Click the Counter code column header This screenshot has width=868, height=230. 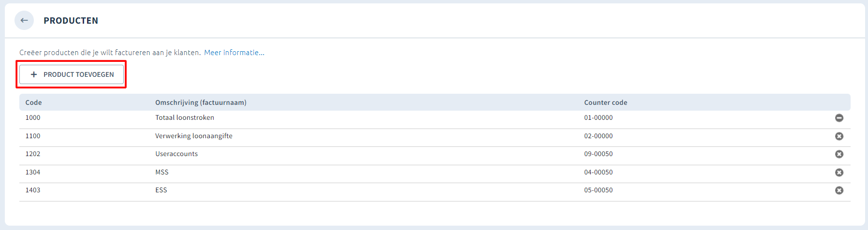click(x=606, y=102)
